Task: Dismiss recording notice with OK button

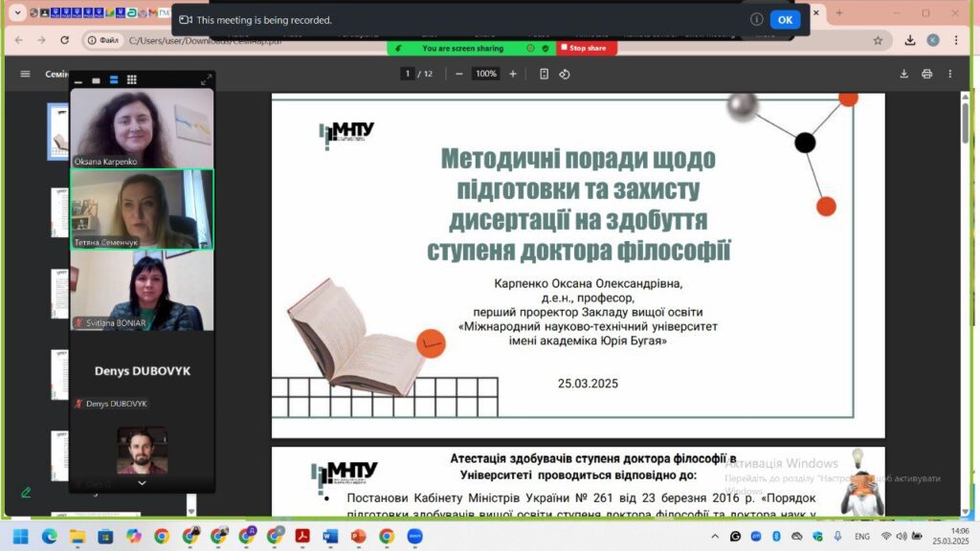Action: pos(785,20)
